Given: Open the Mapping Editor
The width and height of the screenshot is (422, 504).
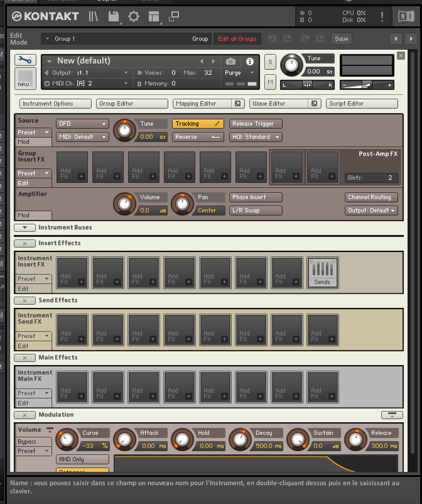Looking at the screenshot, I should coord(203,103).
